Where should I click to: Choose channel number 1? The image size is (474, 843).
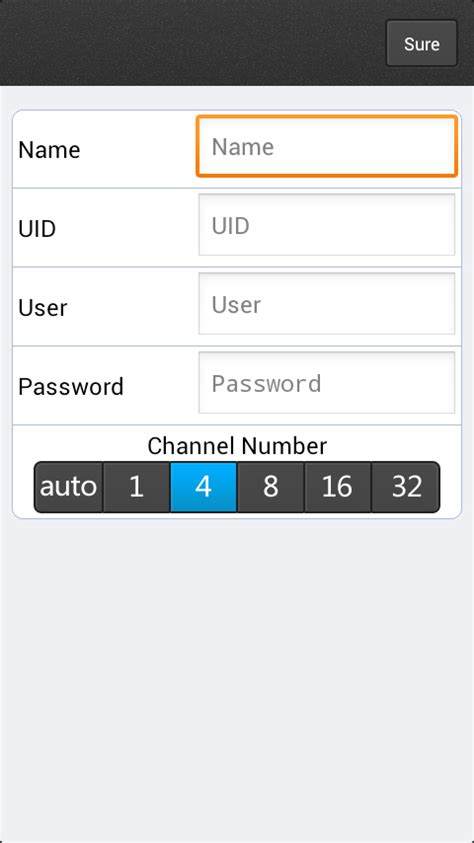click(137, 487)
